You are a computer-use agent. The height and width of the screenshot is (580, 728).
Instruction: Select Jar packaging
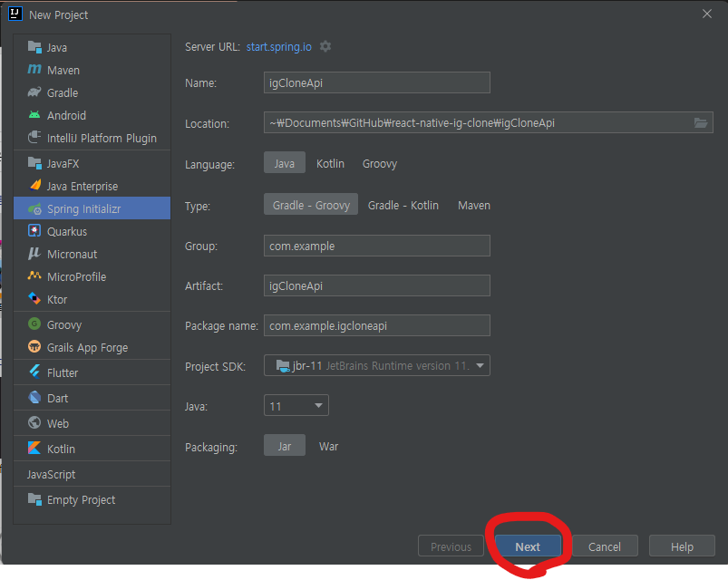[285, 446]
